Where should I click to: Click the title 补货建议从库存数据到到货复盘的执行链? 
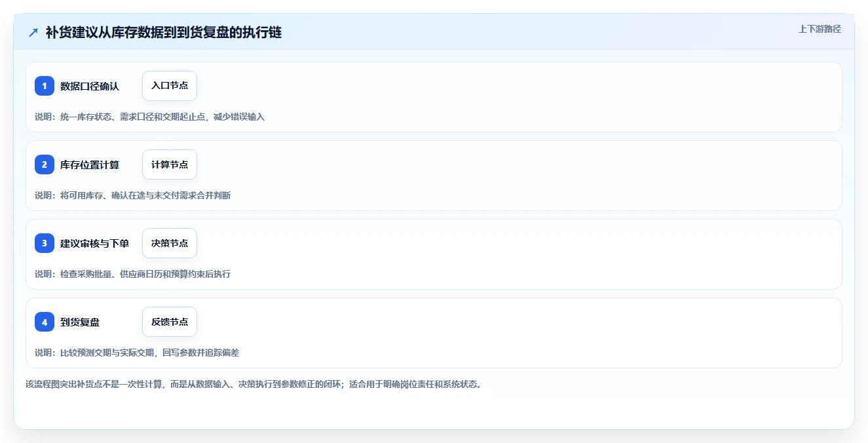(x=164, y=32)
